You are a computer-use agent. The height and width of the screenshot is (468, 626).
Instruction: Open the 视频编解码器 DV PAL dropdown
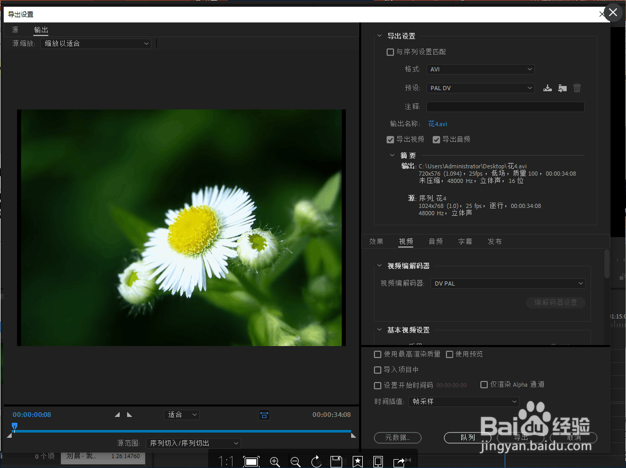508,284
